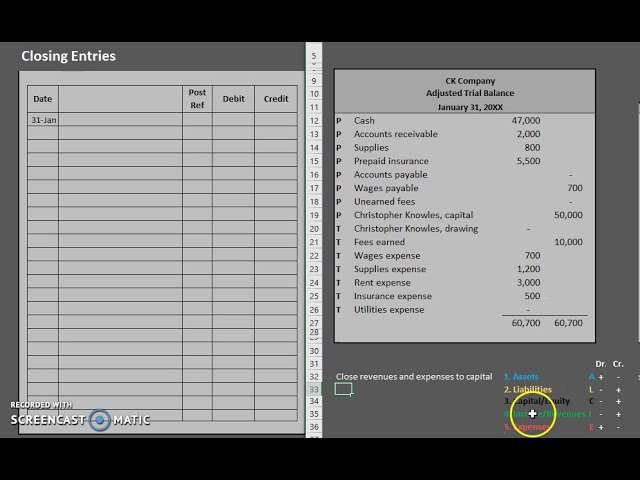This screenshot has height=480, width=640.
Task: Click the Insurance expense label
Action: 393,296
